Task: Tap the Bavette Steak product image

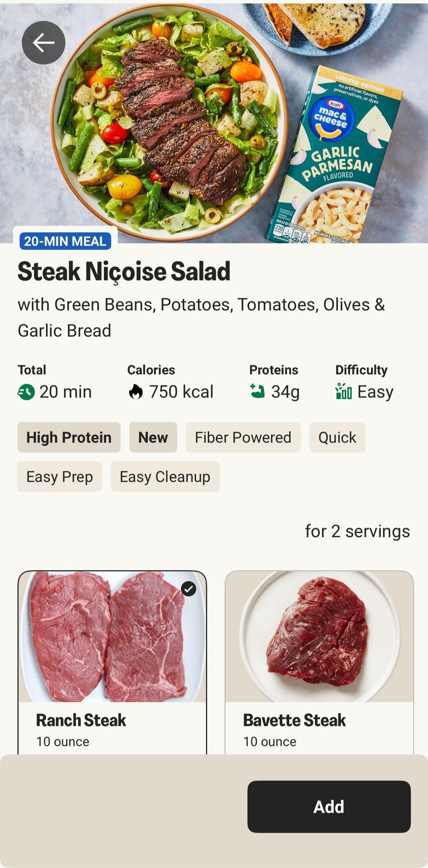Action: coord(319,637)
